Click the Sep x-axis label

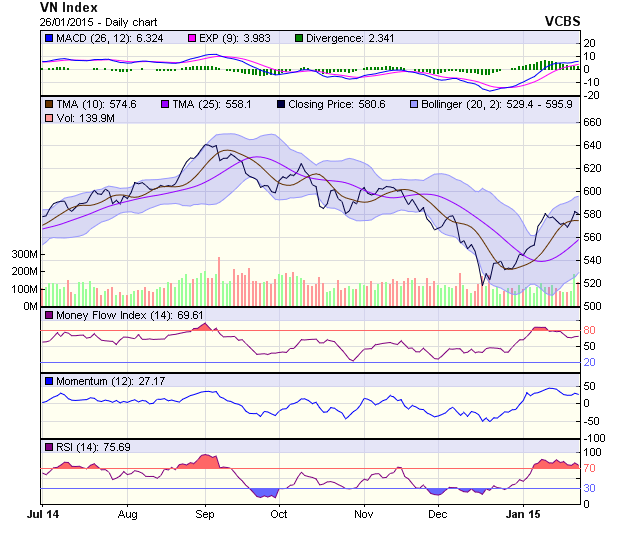(205, 513)
